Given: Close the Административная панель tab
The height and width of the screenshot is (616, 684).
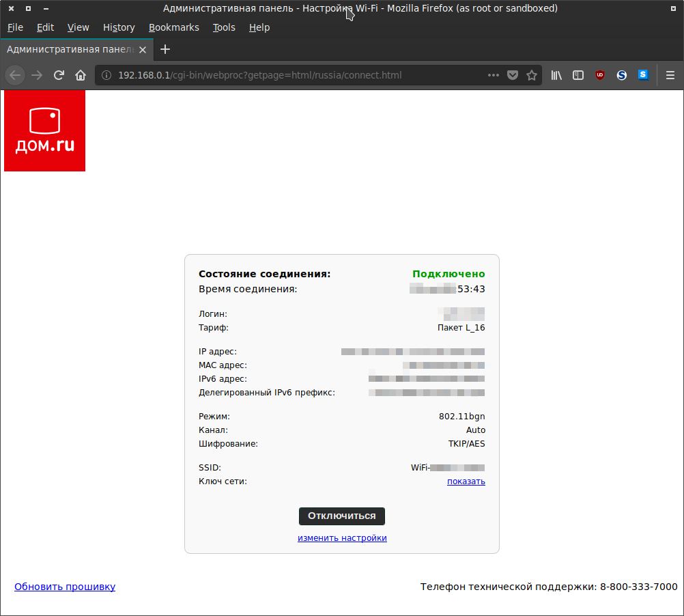Looking at the screenshot, I should click(x=143, y=50).
